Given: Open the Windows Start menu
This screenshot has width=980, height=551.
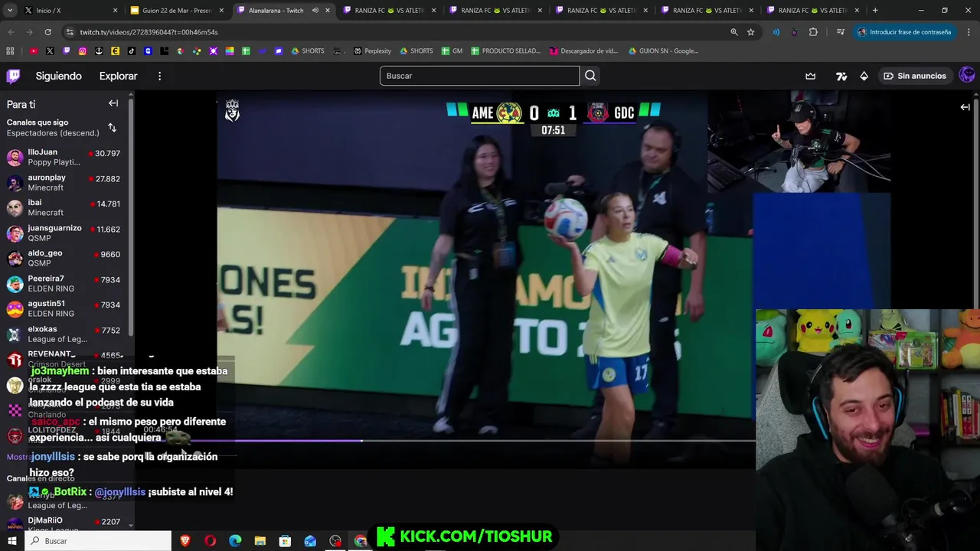Looking at the screenshot, I should coord(11,541).
